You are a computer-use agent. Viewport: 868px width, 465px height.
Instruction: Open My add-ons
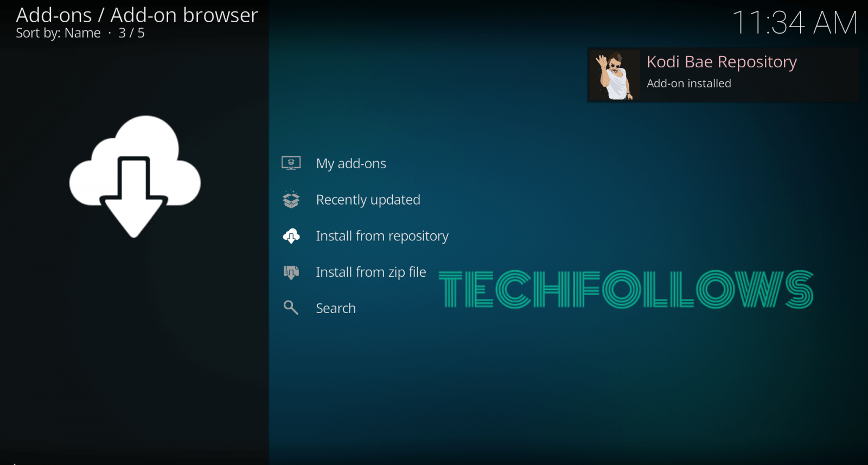pos(351,163)
